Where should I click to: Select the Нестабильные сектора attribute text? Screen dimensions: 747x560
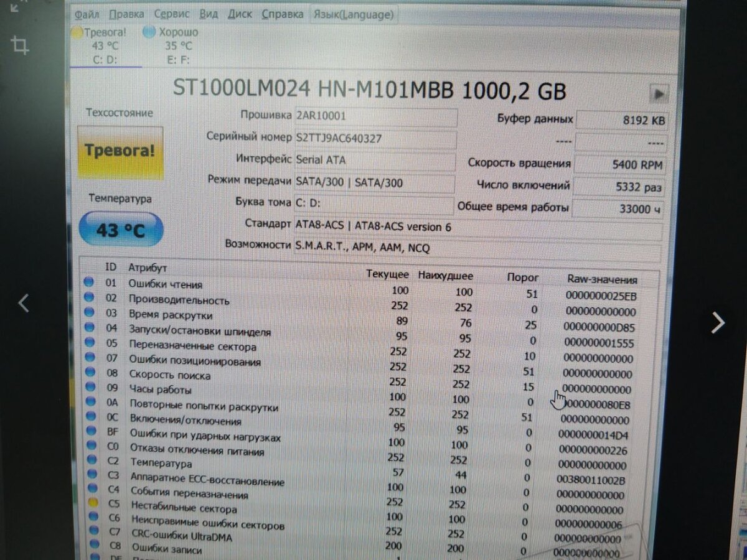pyautogui.click(x=184, y=508)
